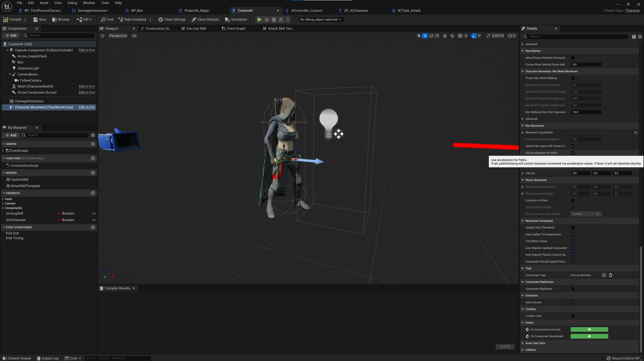Change camera speed setting
The width and height of the screenshot is (644, 361).
pyautogui.click(x=512, y=36)
